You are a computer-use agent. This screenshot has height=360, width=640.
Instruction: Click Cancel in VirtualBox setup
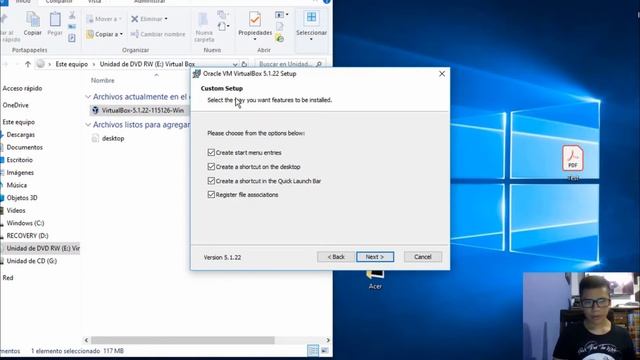click(x=422, y=257)
